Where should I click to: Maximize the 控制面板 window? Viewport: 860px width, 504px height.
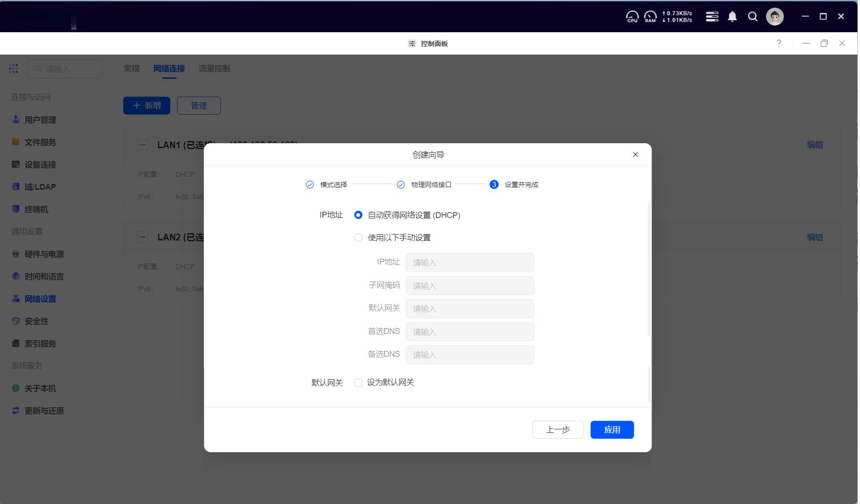tap(824, 43)
